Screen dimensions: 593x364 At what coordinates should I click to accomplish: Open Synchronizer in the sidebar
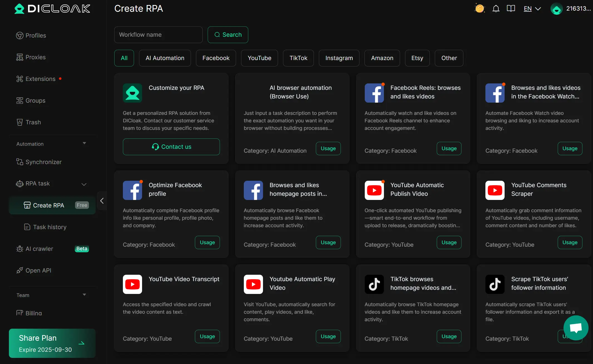[43, 162]
